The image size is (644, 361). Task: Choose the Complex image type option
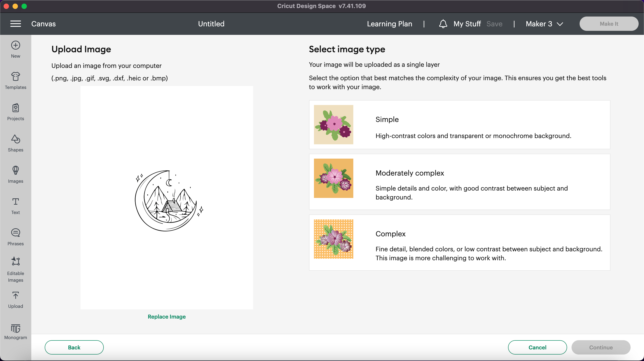(460, 242)
